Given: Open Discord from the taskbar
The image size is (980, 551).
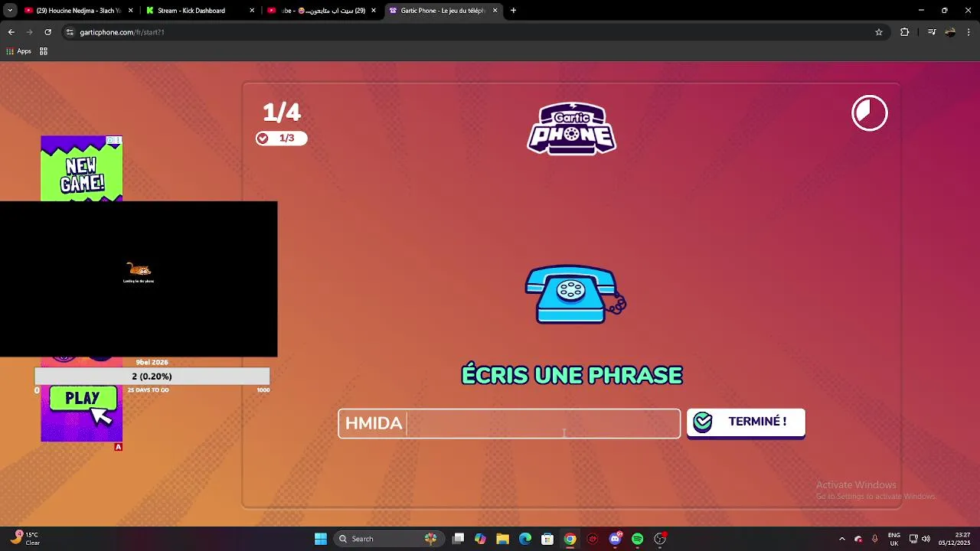Looking at the screenshot, I should (x=615, y=539).
